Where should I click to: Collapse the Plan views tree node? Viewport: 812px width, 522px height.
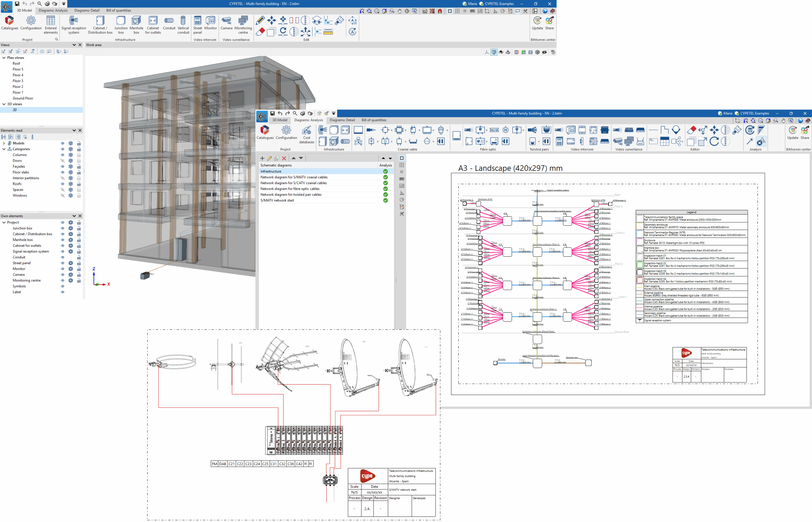tap(4, 58)
